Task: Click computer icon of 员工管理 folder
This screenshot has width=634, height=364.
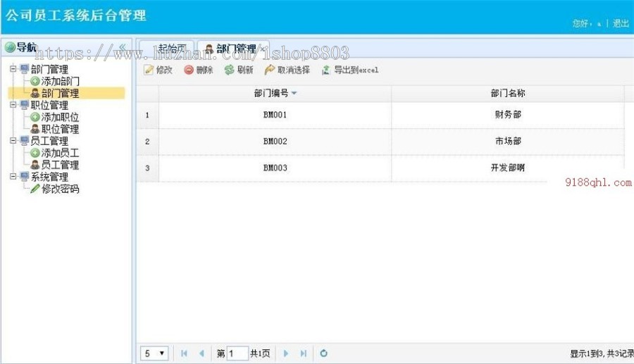Action: point(24,141)
